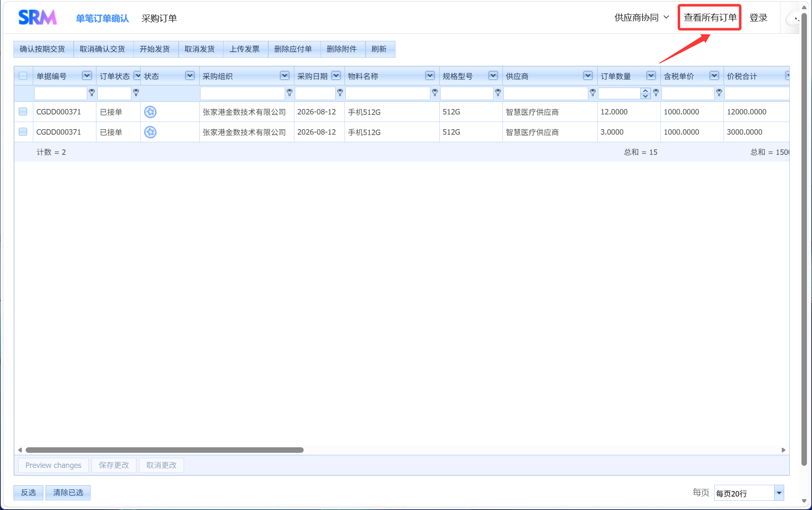Expand the 供应商协同 menu
The image size is (812, 510).
point(641,18)
